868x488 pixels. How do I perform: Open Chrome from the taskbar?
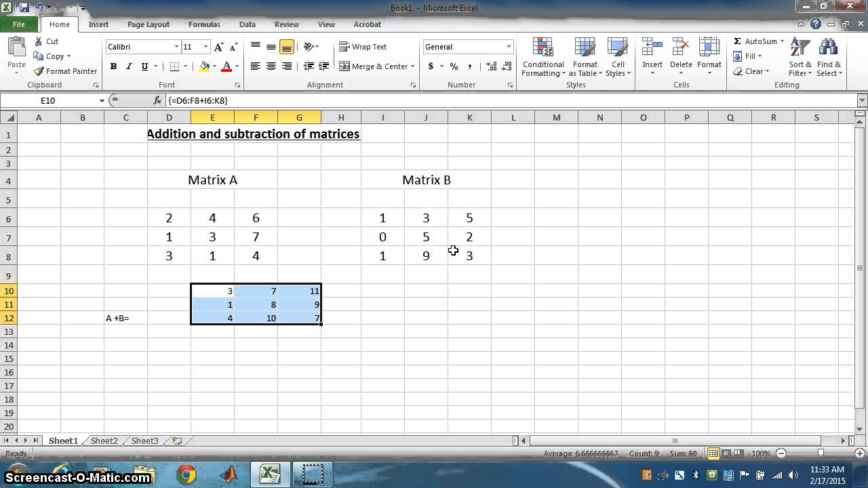(x=186, y=475)
